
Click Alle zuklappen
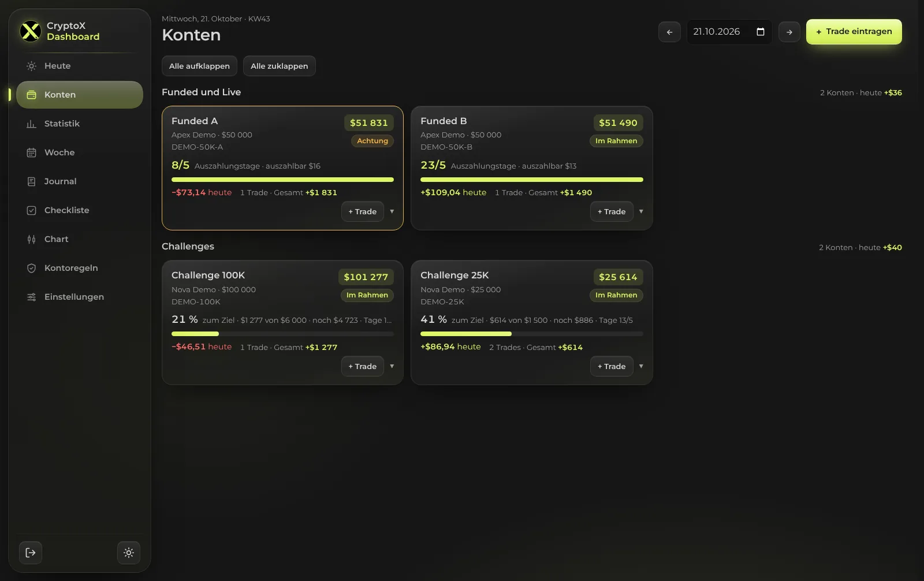[x=280, y=66]
